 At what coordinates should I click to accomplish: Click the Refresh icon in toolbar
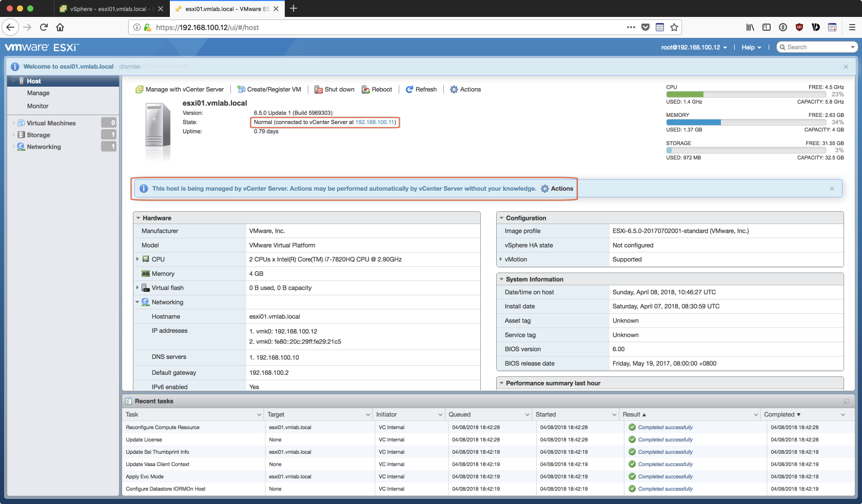(409, 90)
